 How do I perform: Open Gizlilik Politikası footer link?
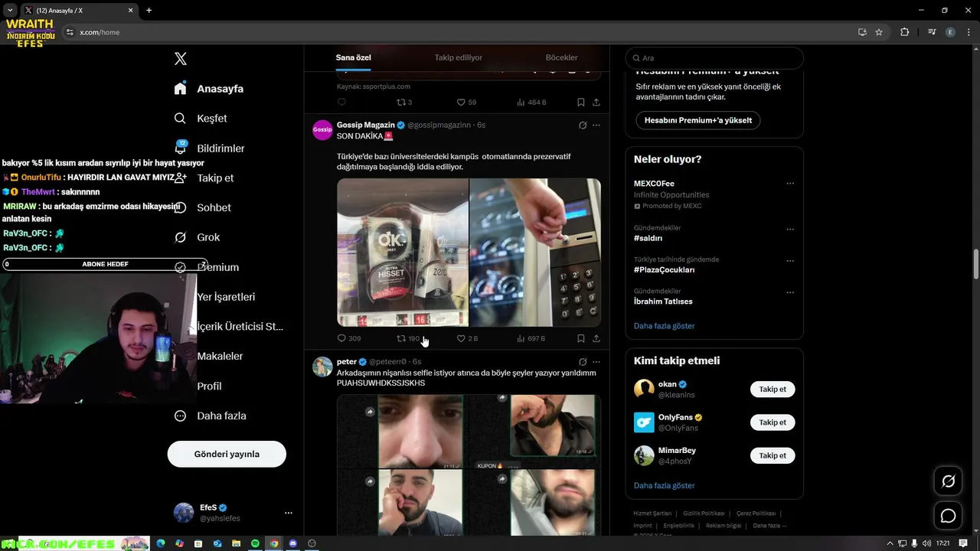(x=704, y=514)
